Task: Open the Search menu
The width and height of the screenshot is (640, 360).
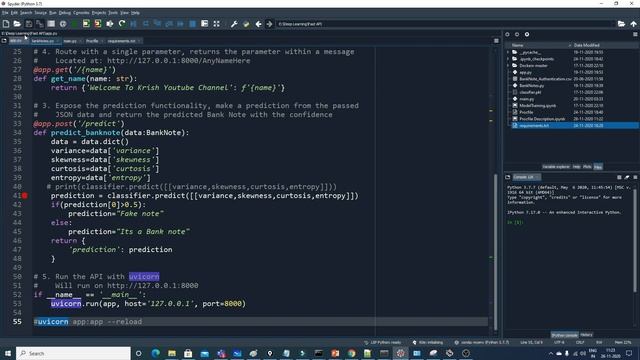Action: pos(26,13)
